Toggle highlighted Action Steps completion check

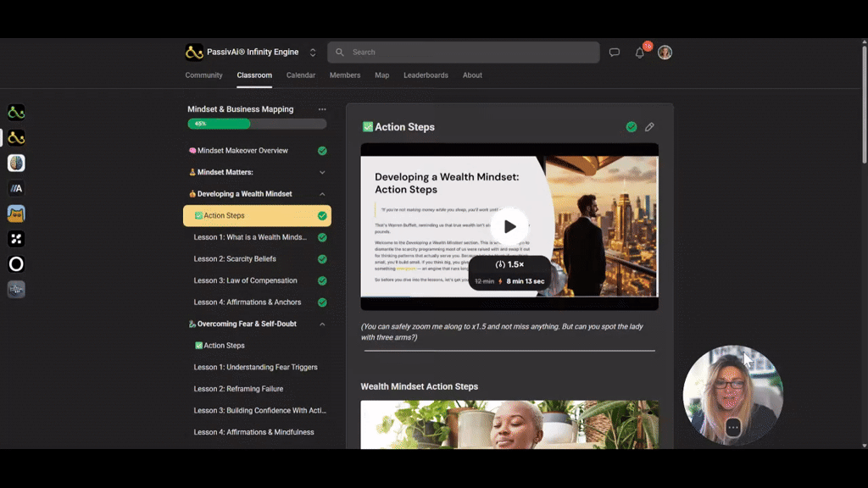tap(322, 216)
